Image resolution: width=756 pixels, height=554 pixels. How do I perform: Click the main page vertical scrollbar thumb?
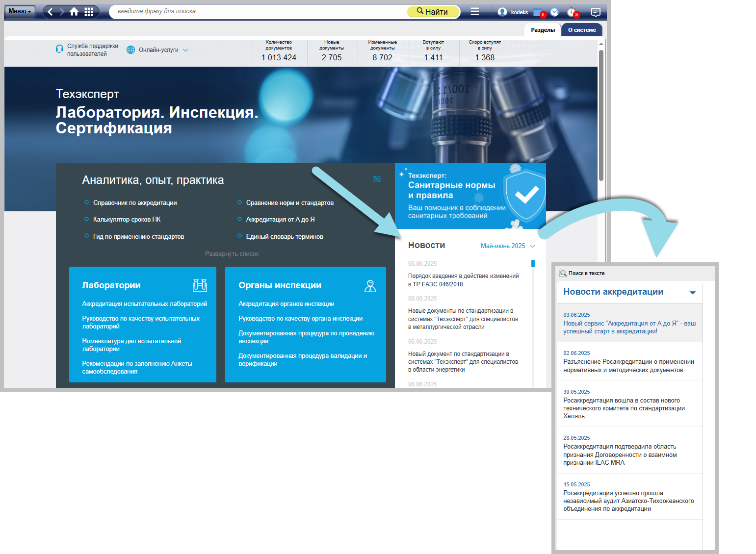click(x=601, y=115)
